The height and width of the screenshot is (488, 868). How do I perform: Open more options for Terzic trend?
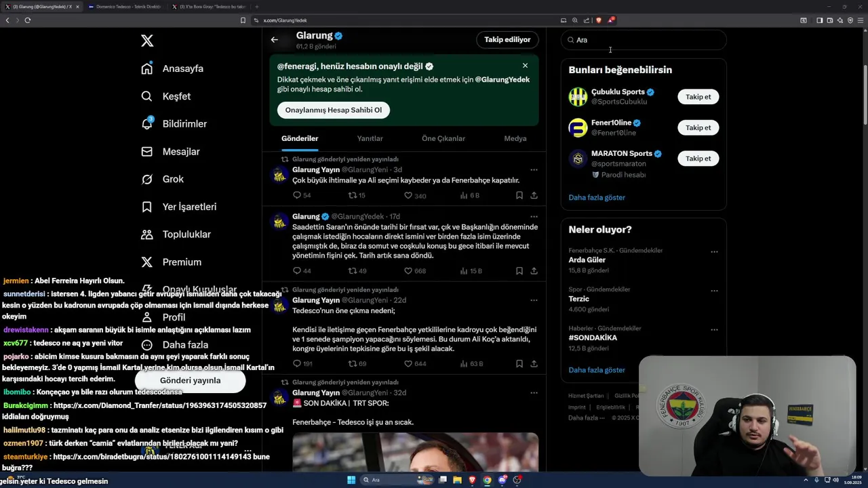[x=714, y=291]
